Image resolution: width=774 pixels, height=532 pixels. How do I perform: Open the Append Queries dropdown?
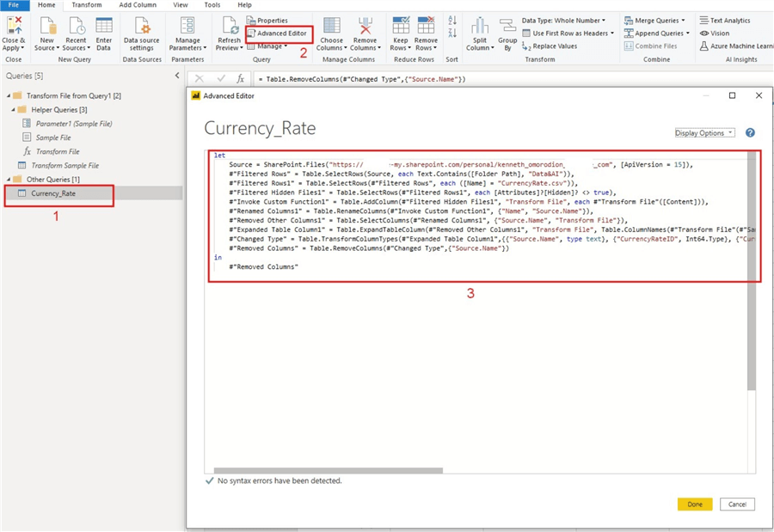pyautogui.click(x=656, y=33)
